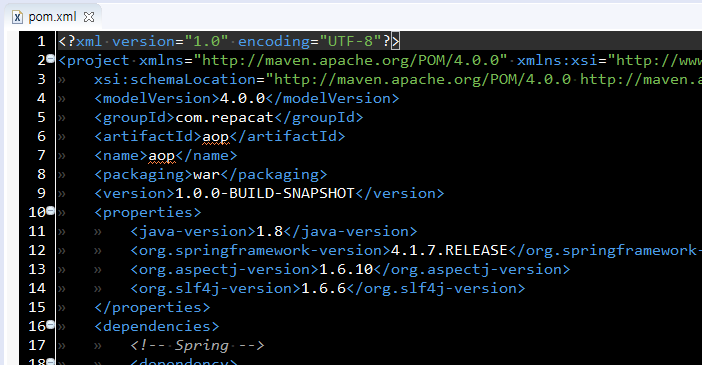The width and height of the screenshot is (702, 365).
Task: Click the springframework version 4.1.7.RELEASE
Action: 449,250
